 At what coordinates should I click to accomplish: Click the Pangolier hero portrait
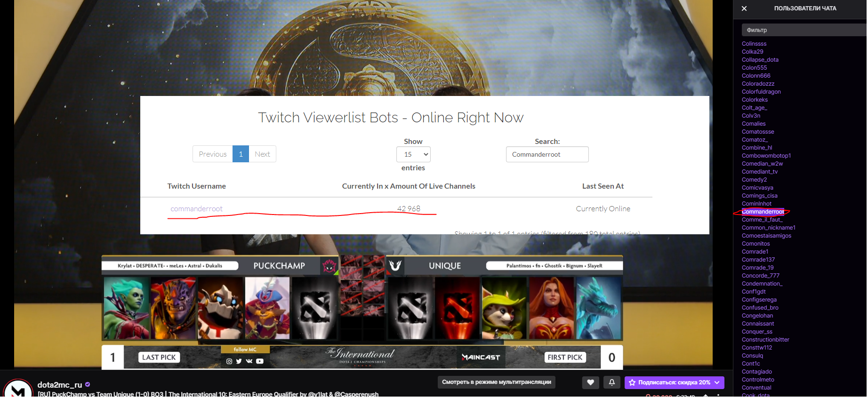[267, 308]
